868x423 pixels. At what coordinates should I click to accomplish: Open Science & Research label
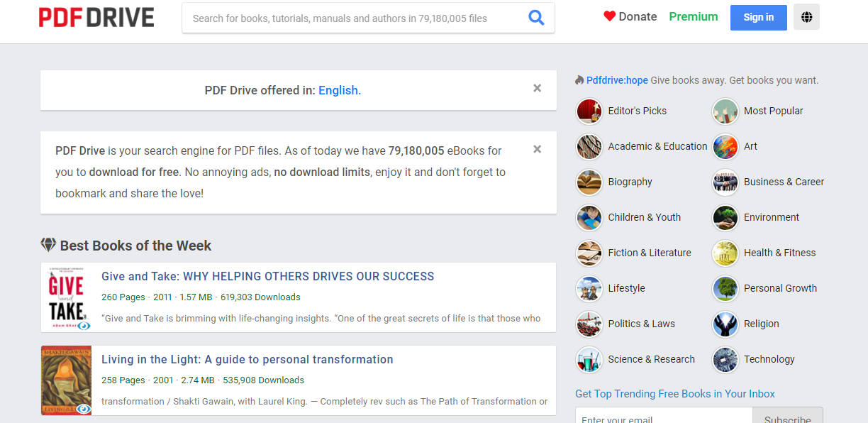(x=651, y=359)
